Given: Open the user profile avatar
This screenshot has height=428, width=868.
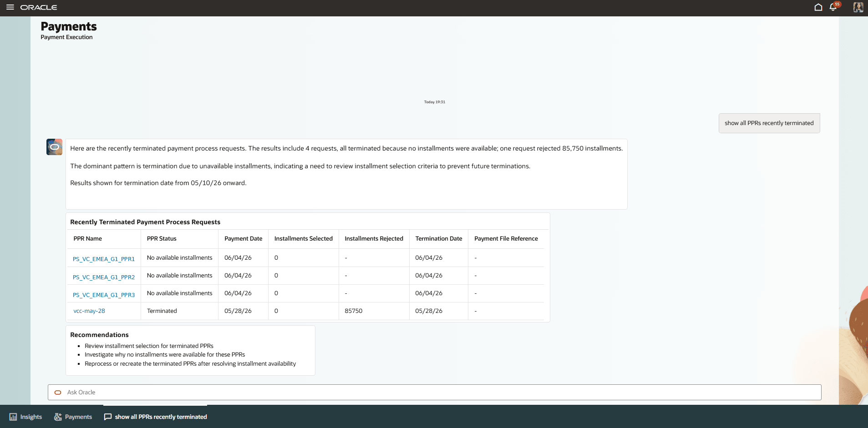Looking at the screenshot, I should [858, 7].
